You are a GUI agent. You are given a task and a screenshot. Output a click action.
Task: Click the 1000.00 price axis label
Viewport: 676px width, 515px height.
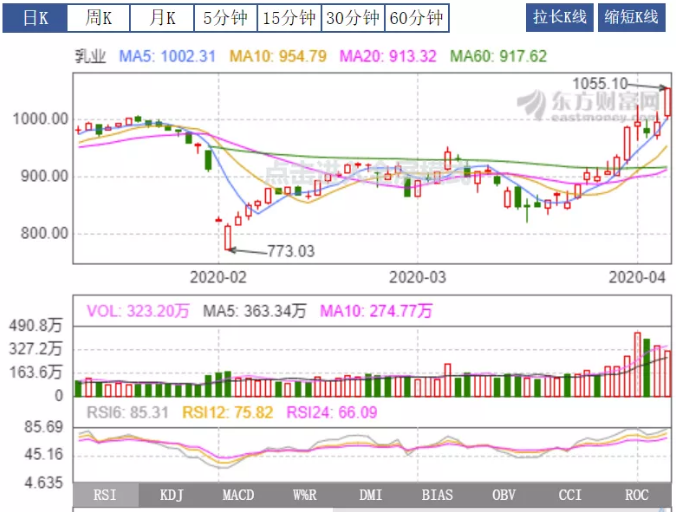click(41, 119)
